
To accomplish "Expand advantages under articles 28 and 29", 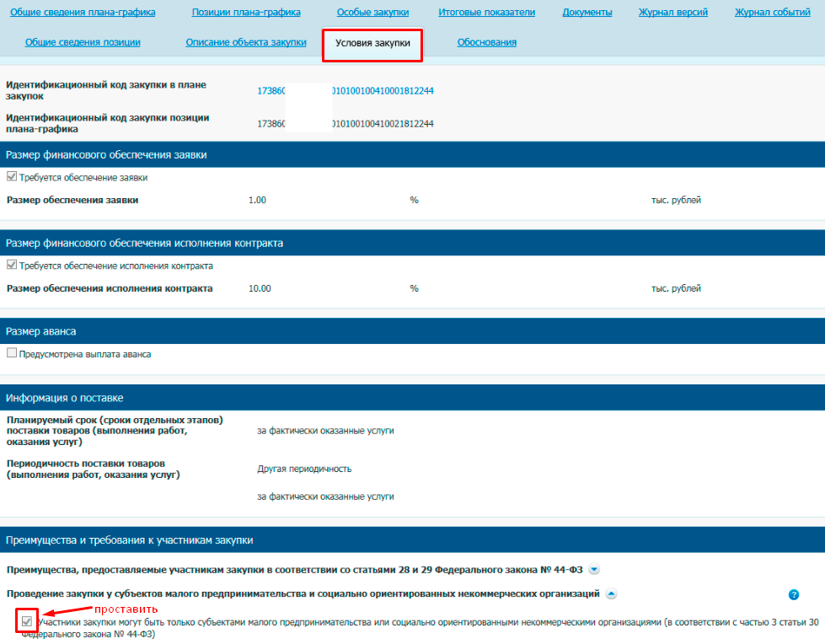I will pyautogui.click(x=594, y=569).
